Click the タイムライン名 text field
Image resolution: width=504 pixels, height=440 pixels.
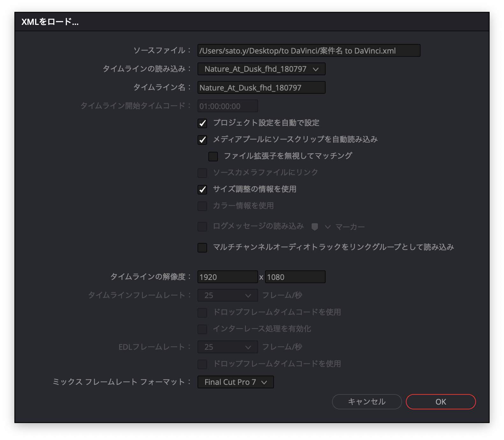261,88
